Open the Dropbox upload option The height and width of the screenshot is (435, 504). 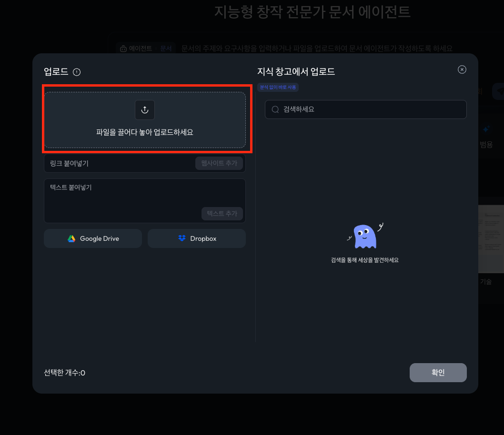[x=197, y=238]
